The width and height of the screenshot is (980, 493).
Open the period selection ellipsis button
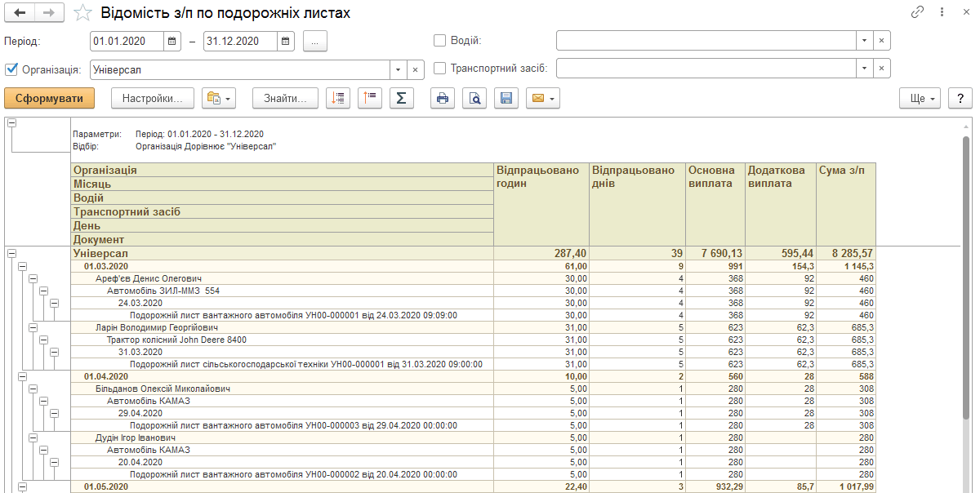coord(315,41)
